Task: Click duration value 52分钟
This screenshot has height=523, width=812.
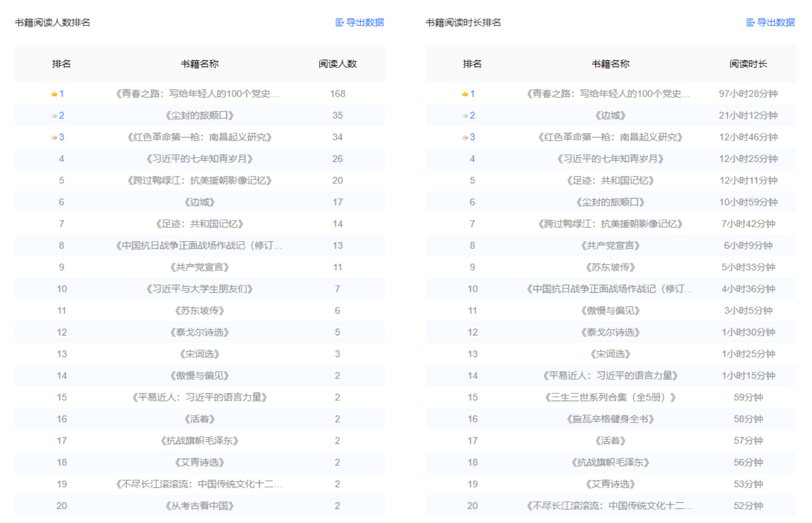Action: click(748, 506)
